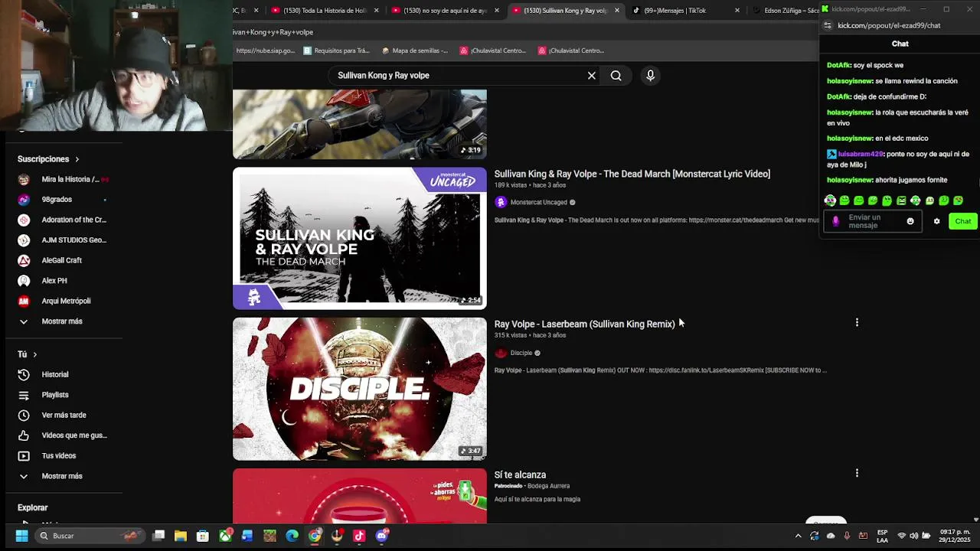
Task: Open TikTok app on taskbar
Action: pos(359,536)
